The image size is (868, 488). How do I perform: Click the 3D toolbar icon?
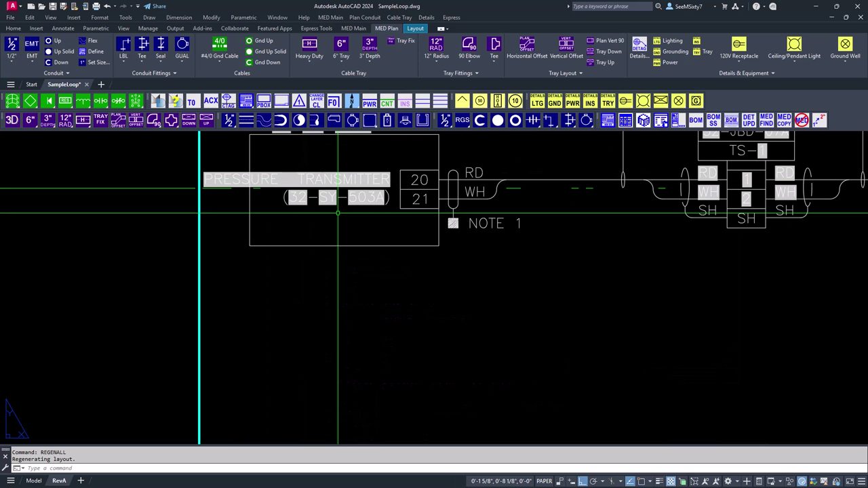click(12, 120)
